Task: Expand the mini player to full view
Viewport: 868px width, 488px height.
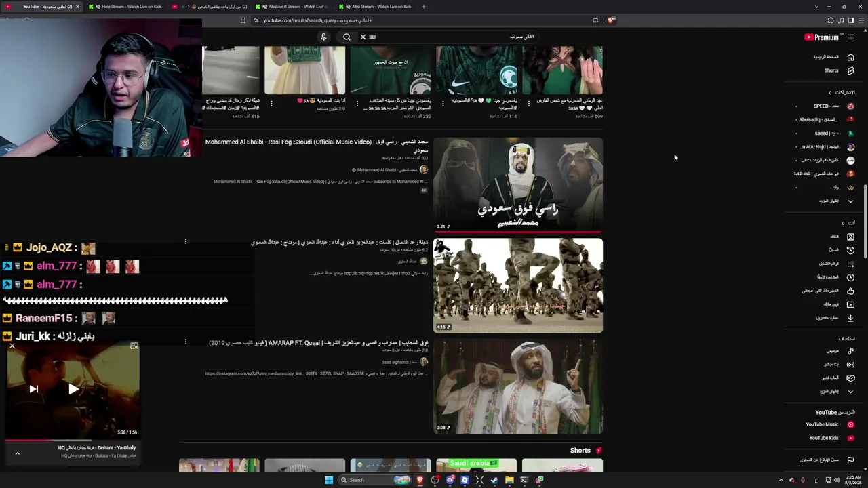Action: point(134,346)
